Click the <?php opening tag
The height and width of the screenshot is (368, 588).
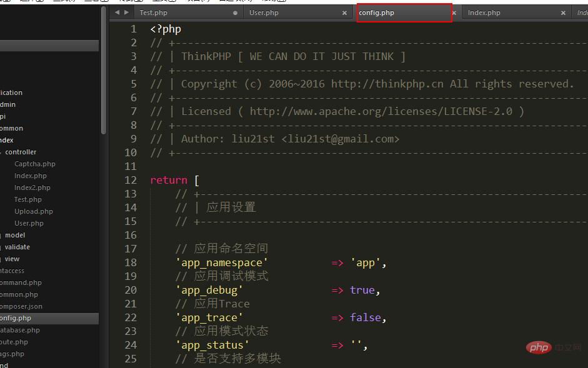166,29
